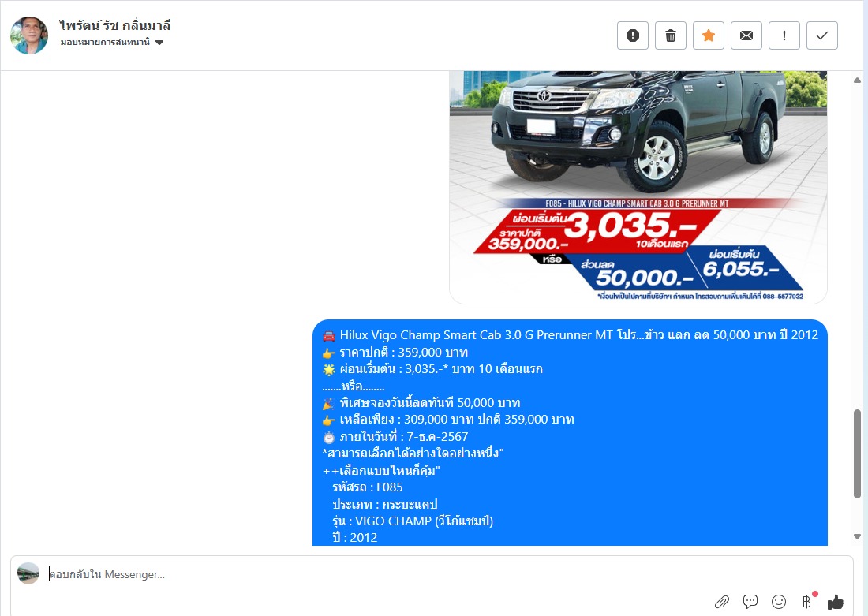This screenshot has width=868, height=616.
Task: Delete conversation with trash icon
Action: 671,35
